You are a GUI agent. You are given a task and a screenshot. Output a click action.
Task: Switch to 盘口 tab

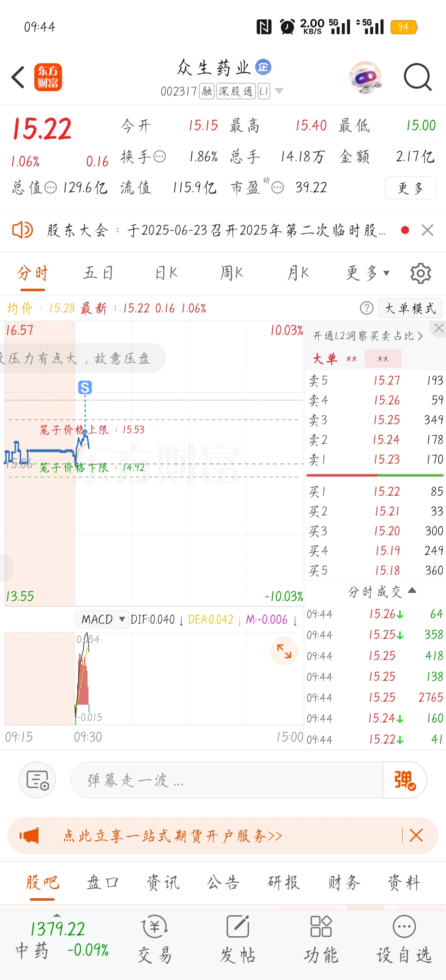[x=102, y=883]
